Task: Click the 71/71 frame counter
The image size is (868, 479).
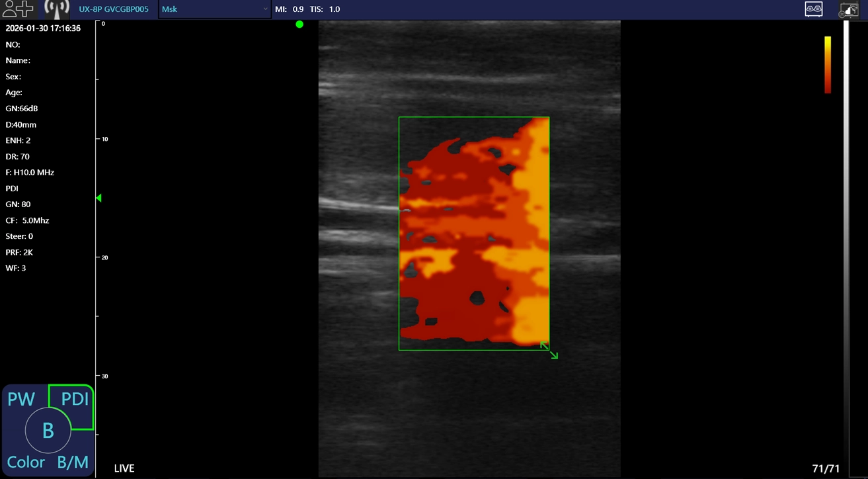Action: 826,468
